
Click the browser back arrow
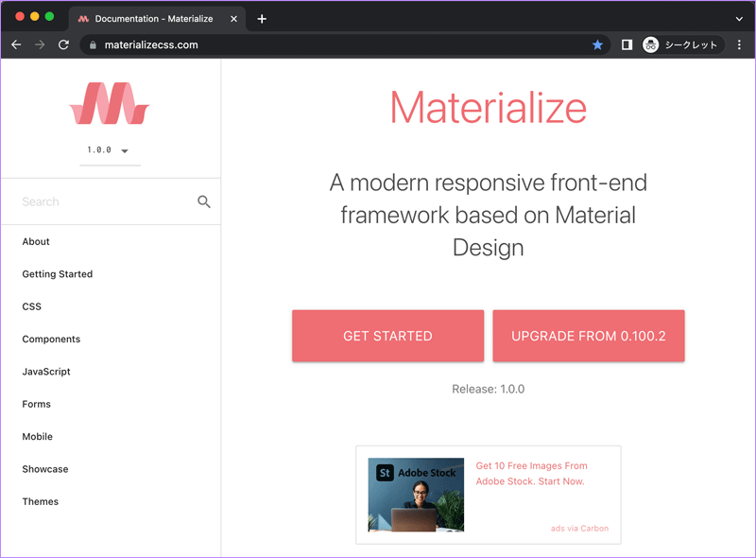click(x=16, y=44)
